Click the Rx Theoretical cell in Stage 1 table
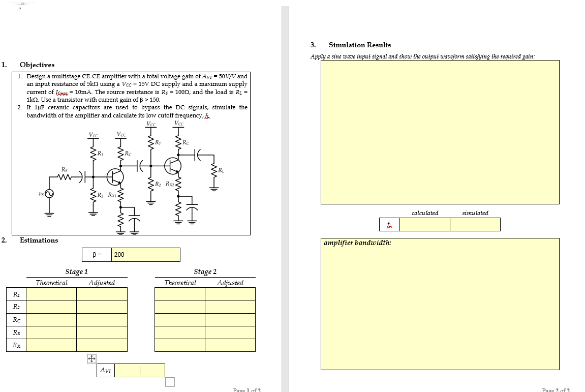This screenshot has width=585, height=392. point(51,345)
